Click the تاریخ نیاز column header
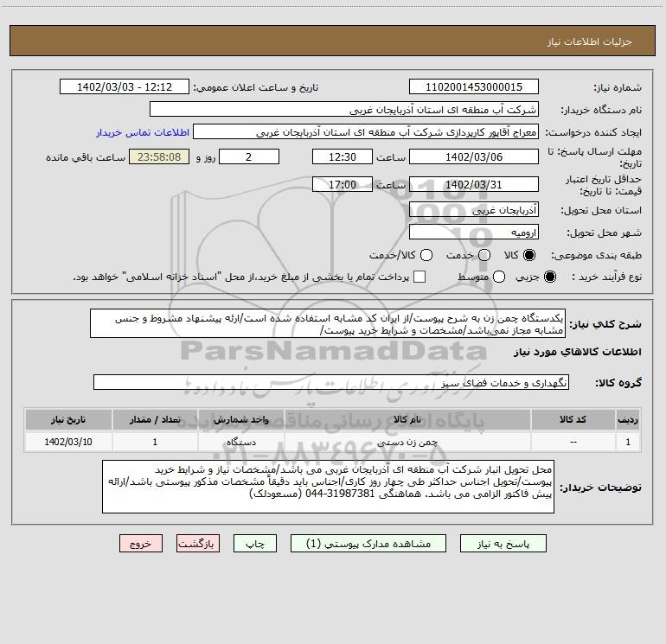This screenshot has width=666, height=644. pos(68,419)
